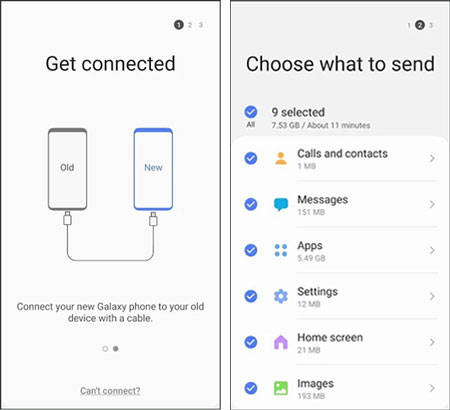Uncheck the Apps checkbox

(x=251, y=250)
